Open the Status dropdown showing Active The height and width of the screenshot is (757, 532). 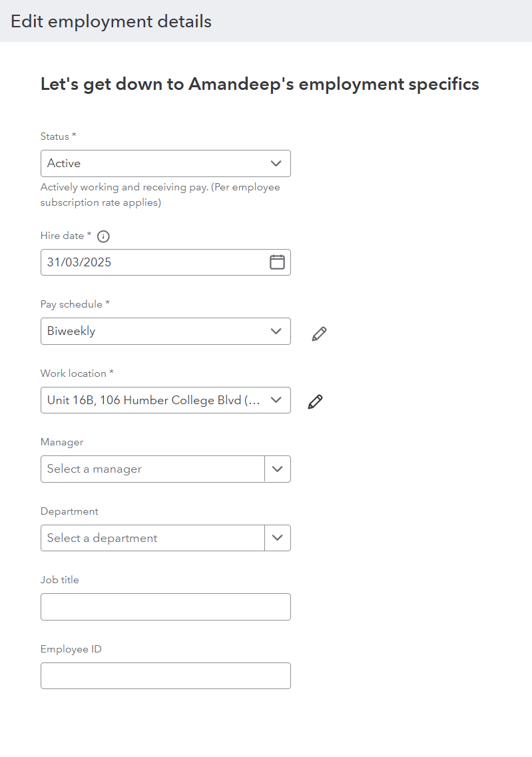coord(165,164)
